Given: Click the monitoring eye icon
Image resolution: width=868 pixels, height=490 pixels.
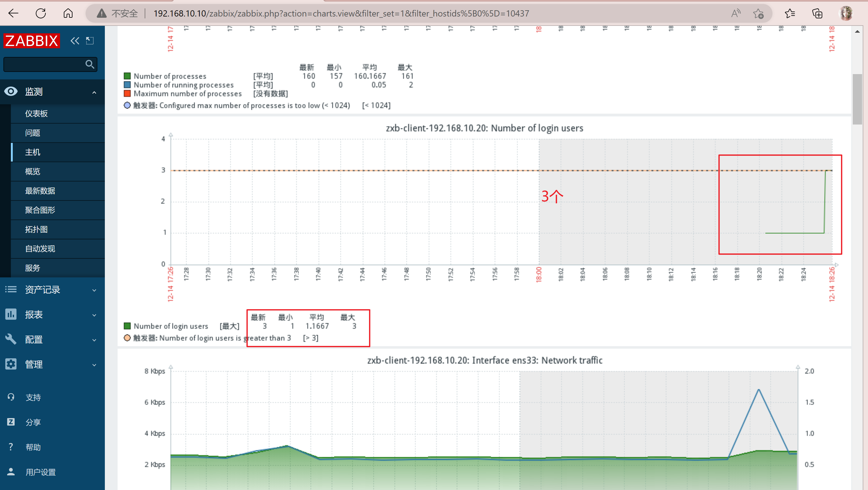Looking at the screenshot, I should click(11, 92).
